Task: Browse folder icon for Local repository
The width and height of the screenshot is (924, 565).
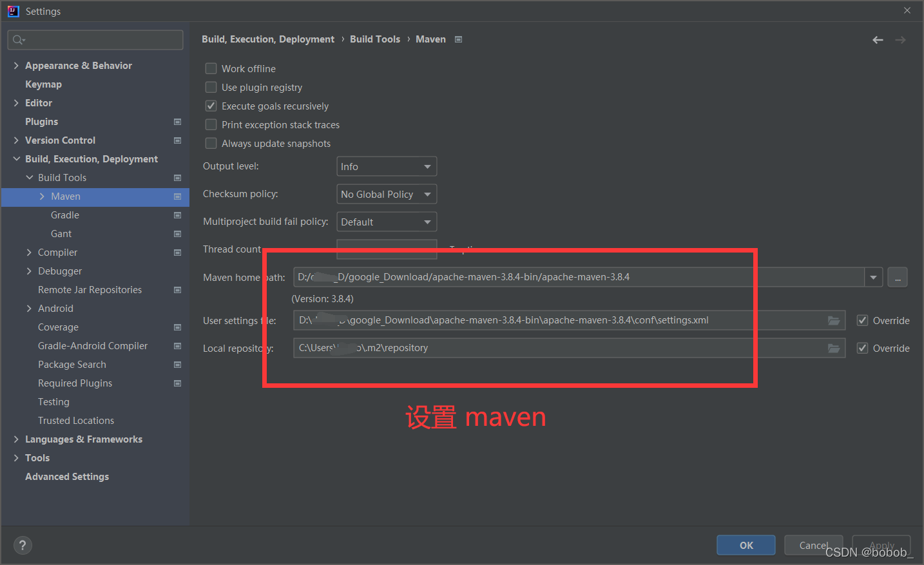Action: pos(834,348)
